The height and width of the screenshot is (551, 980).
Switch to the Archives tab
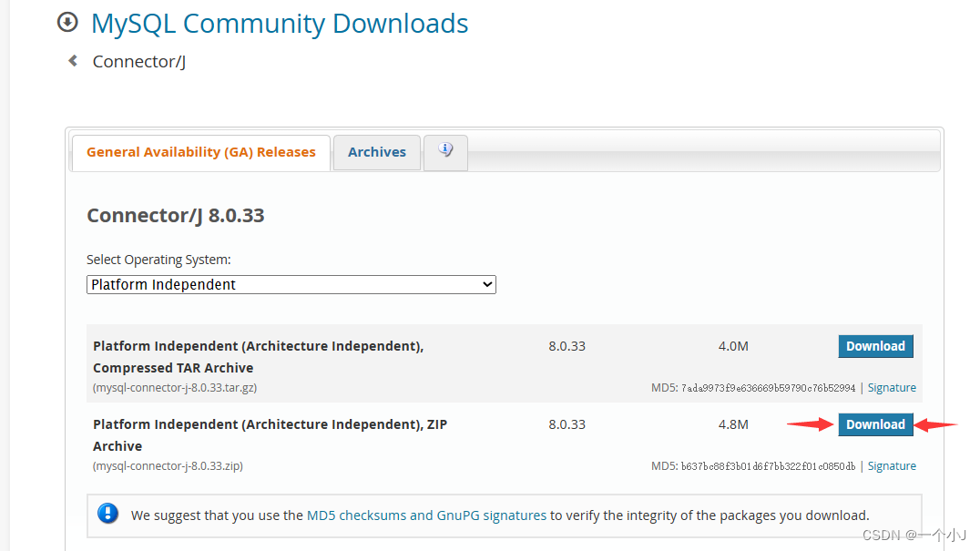click(376, 151)
